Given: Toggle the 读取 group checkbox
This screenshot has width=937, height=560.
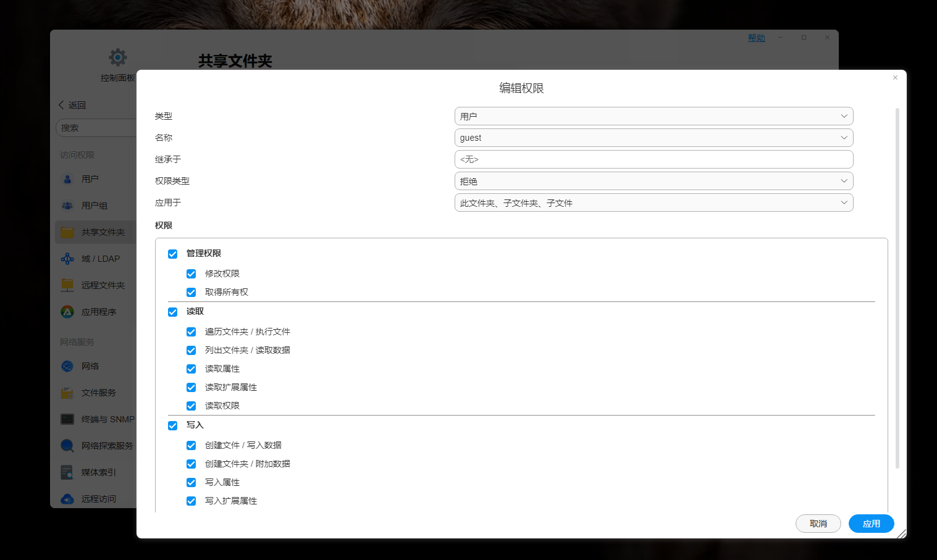Looking at the screenshot, I should tap(173, 312).
